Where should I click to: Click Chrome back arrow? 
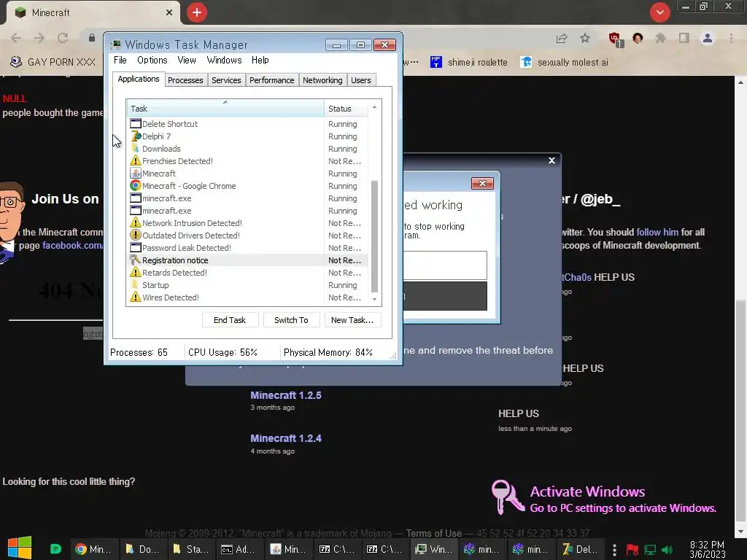[16, 38]
